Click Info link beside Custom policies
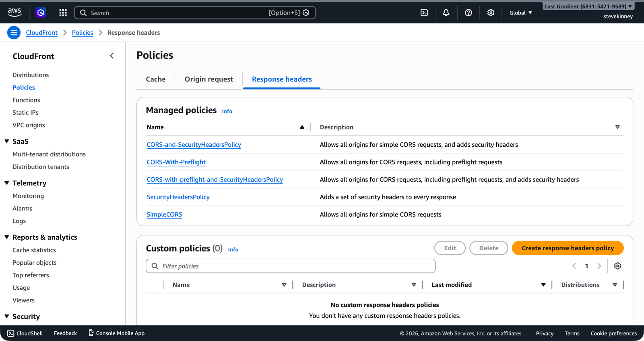Screen dimensions: 644x341 (233, 250)
